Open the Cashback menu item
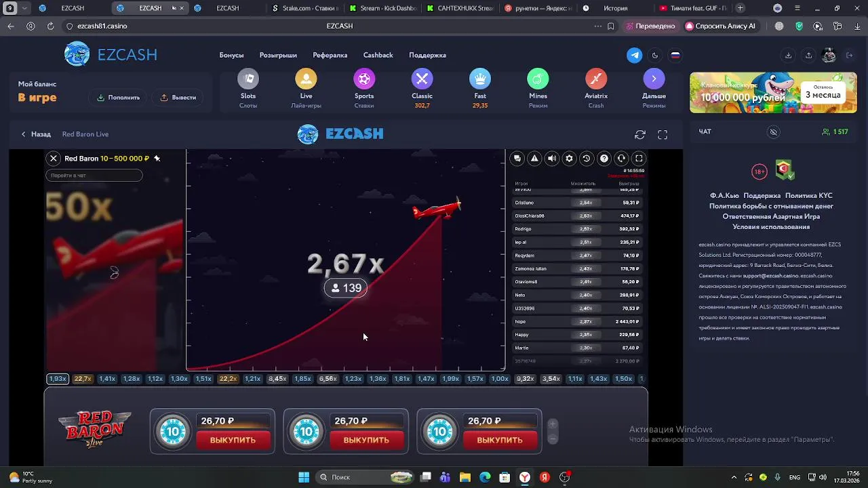 (378, 56)
